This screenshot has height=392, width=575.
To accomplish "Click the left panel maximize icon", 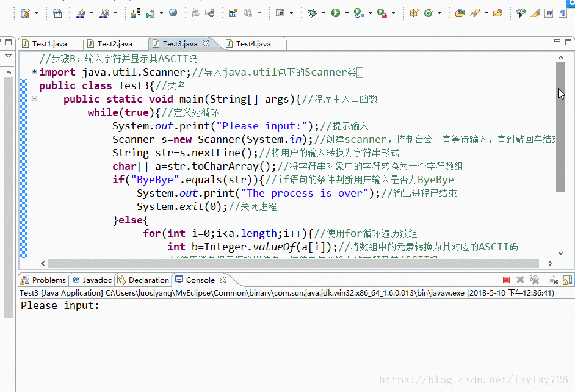I will [x=9, y=42].
